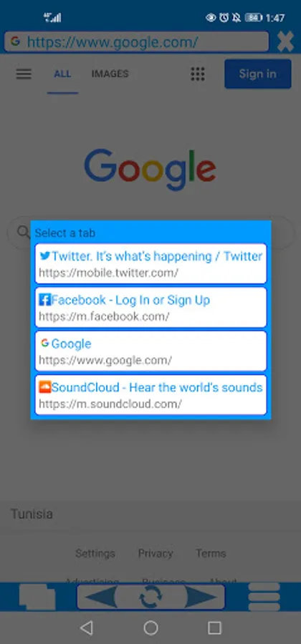Switch to the SoundCloud tab
The height and width of the screenshot is (644, 301).
pos(151,395)
